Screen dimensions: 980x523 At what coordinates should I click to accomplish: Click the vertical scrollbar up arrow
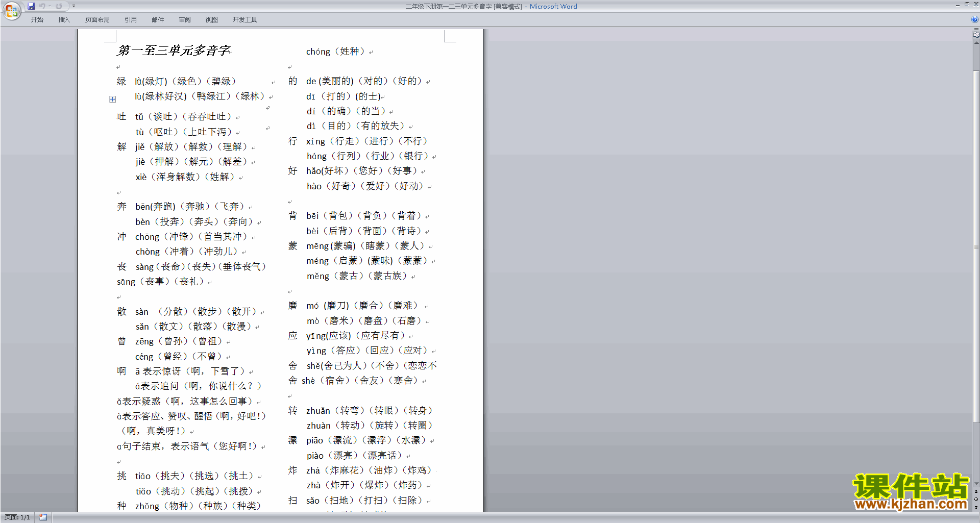pyautogui.click(x=976, y=43)
